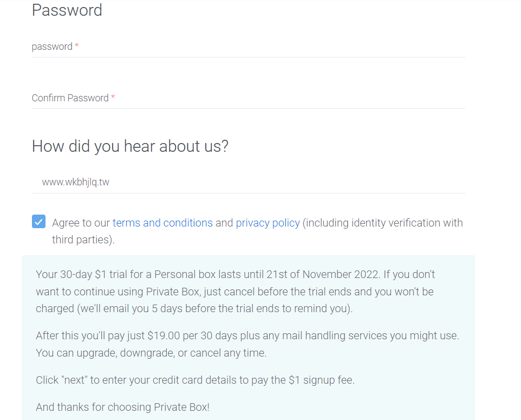Image resolution: width=521 pixels, height=420 pixels.
Task: Click the red asterisk beside Confirm Password
Action: coord(113,97)
